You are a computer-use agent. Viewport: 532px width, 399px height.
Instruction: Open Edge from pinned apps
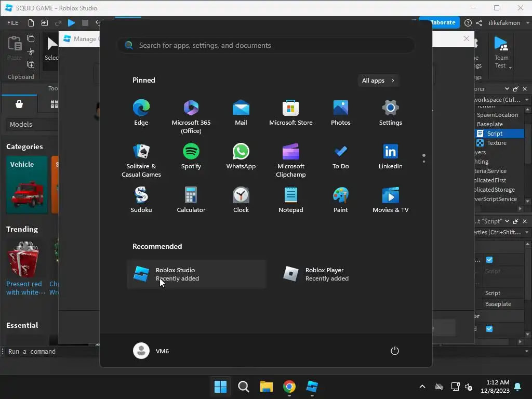point(141,112)
